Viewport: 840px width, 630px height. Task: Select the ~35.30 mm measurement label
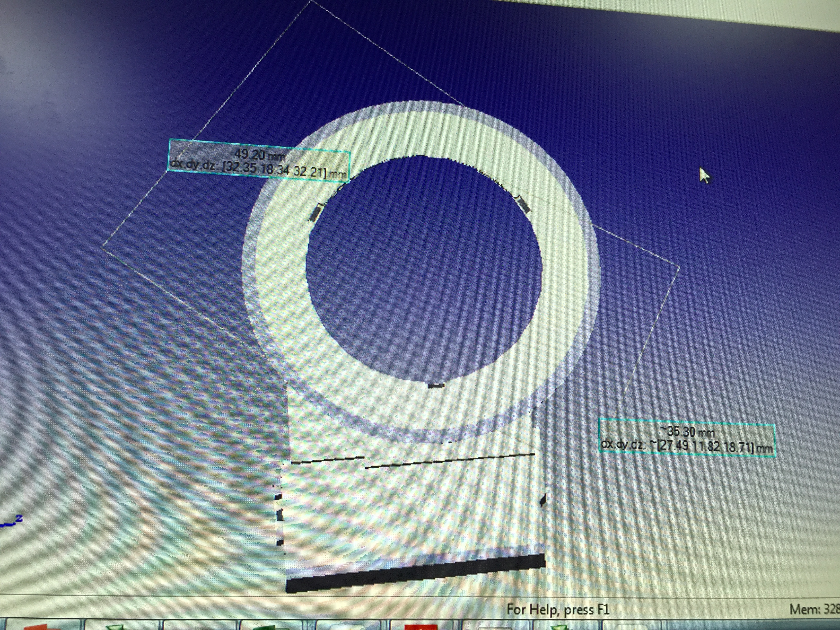687,432
